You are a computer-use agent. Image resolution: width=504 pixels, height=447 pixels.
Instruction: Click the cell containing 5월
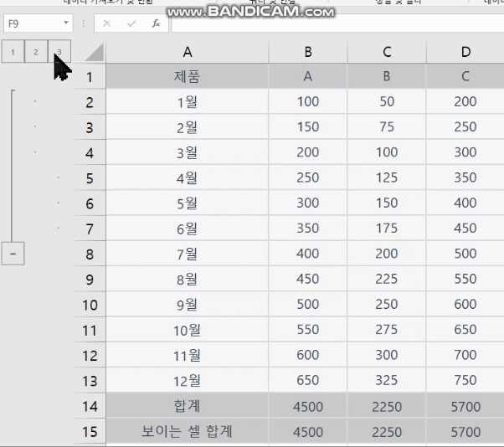pyautogui.click(x=188, y=203)
